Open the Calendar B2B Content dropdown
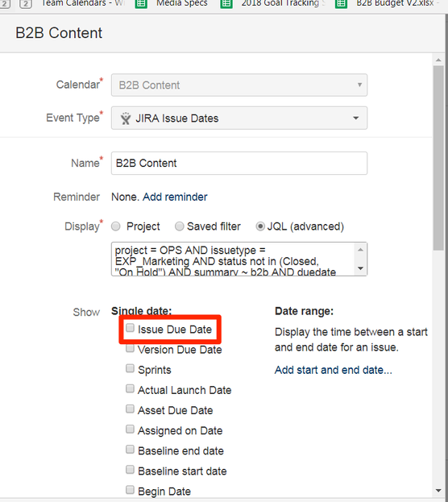The width and height of the screenshot is (448, 502). click(239, 85)
